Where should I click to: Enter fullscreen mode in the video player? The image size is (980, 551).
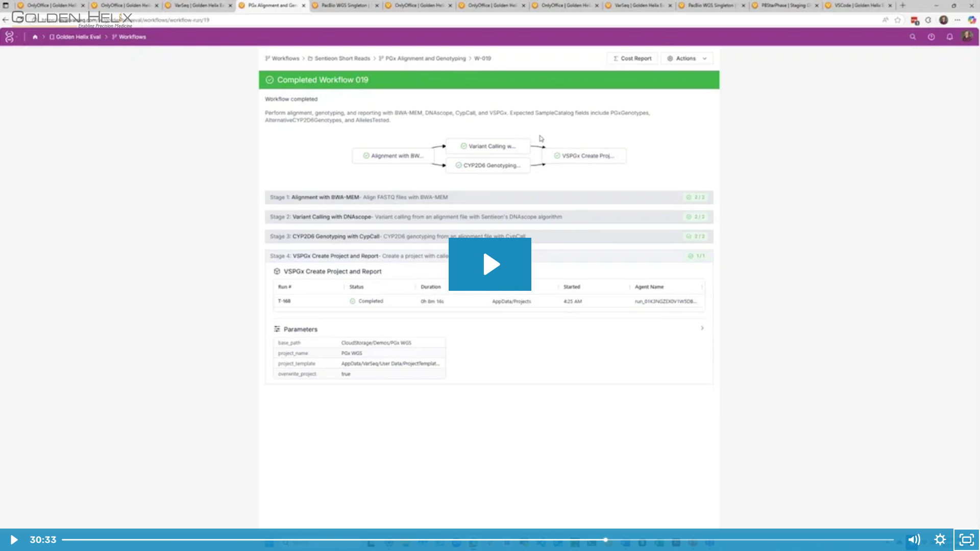pyautogui.click(x=967, y=540)
